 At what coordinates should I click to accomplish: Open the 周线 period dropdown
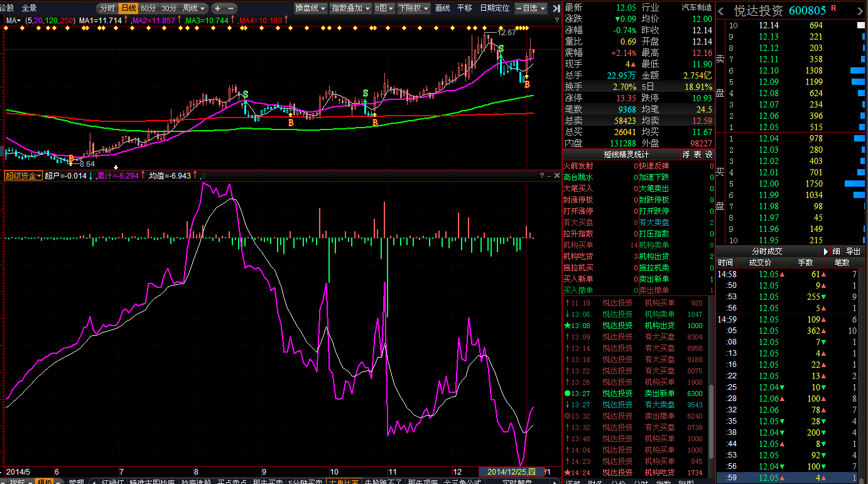(x=194, y=8)
